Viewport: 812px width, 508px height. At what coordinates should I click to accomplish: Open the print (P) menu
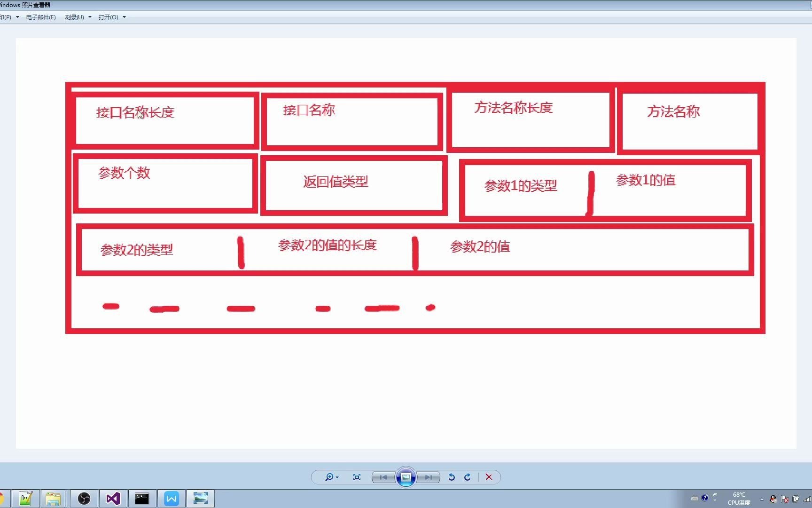[x=6, y=17]
